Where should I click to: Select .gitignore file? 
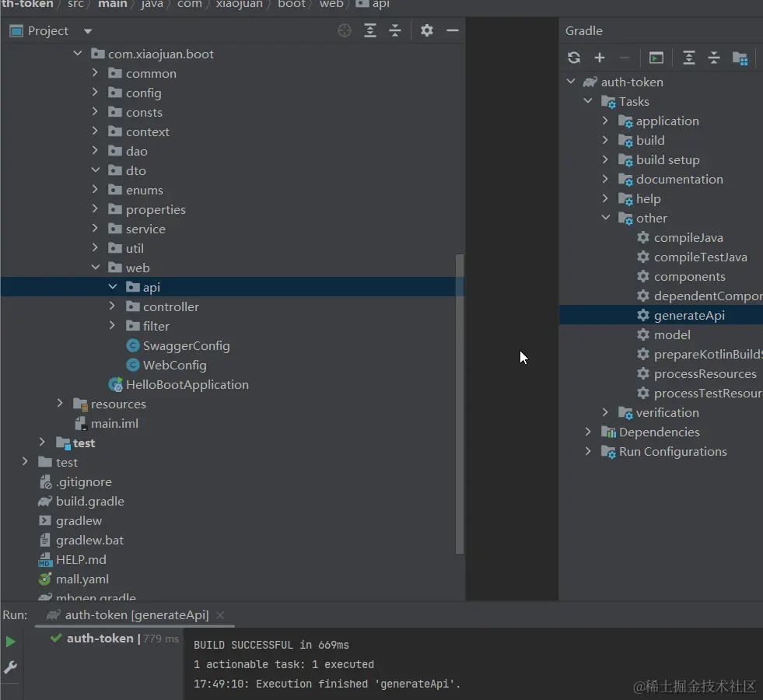point(75,482)
